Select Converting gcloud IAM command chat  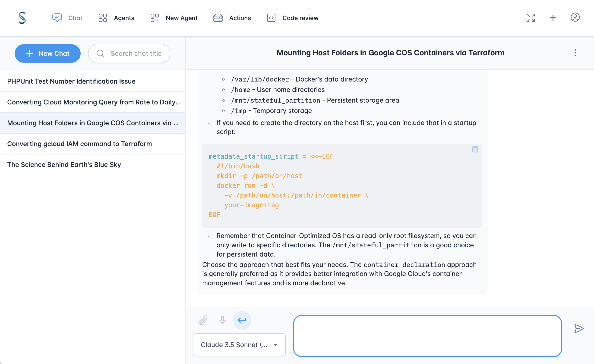79,143
